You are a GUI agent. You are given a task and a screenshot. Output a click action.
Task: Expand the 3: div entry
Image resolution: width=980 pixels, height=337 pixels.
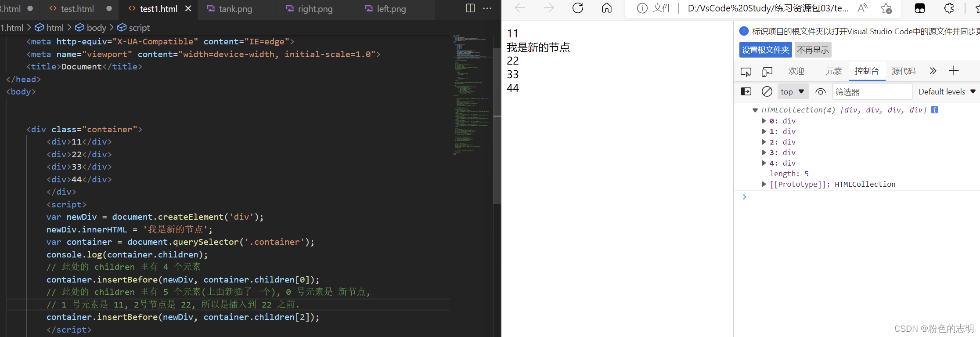pos(764,152)
